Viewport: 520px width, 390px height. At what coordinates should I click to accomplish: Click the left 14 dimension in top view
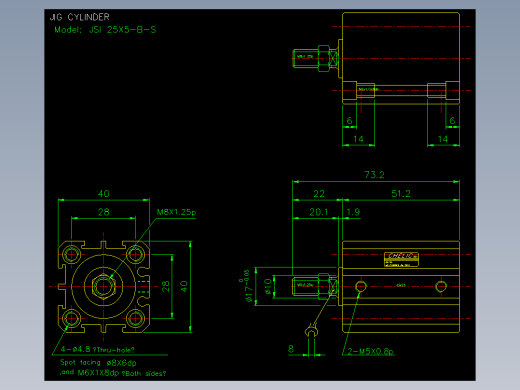point(358,139)
